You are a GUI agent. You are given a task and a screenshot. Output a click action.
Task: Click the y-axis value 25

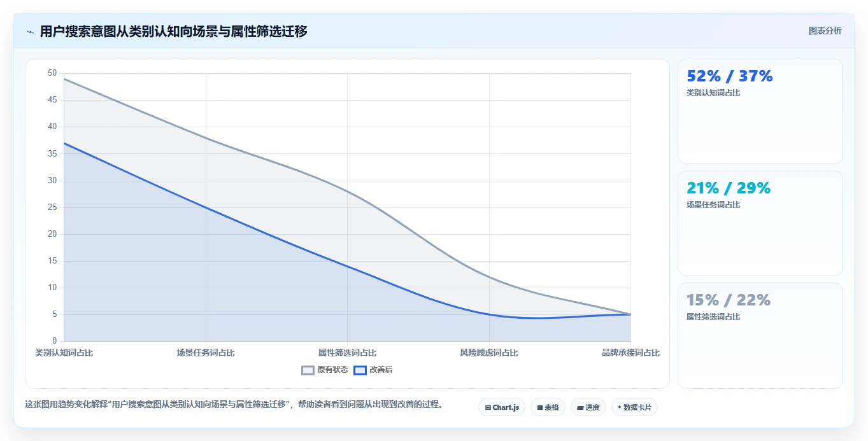(x=52, y=207)
